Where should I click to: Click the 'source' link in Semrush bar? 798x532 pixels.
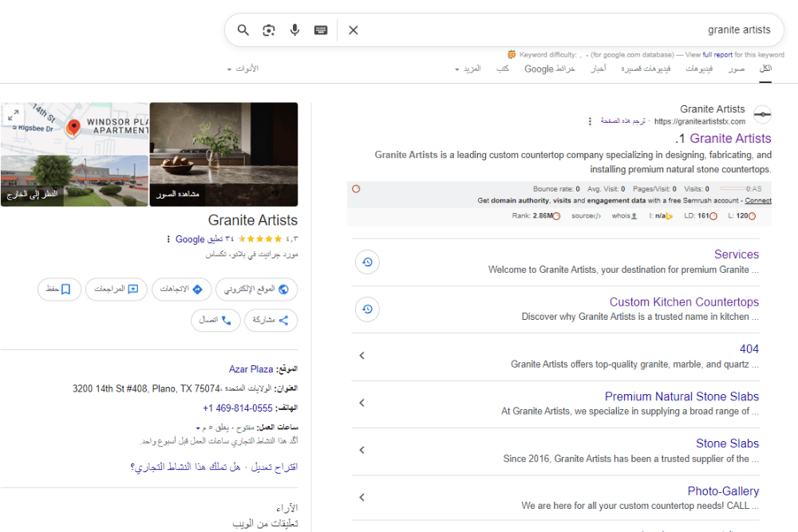[586, 216]
